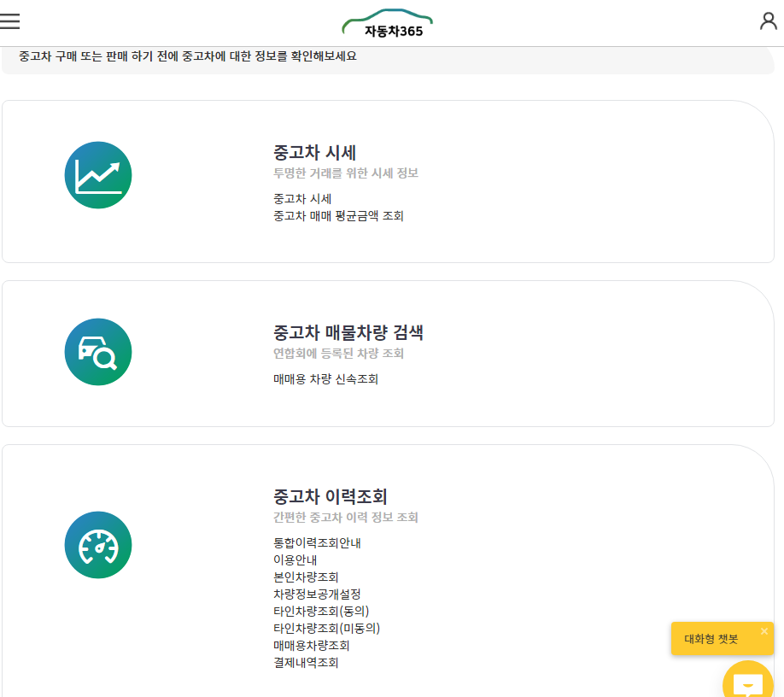Click 투명한 거래를 위한 시세 정보 text
Viewport: 784px width, 697px height.
pos(346,173)
